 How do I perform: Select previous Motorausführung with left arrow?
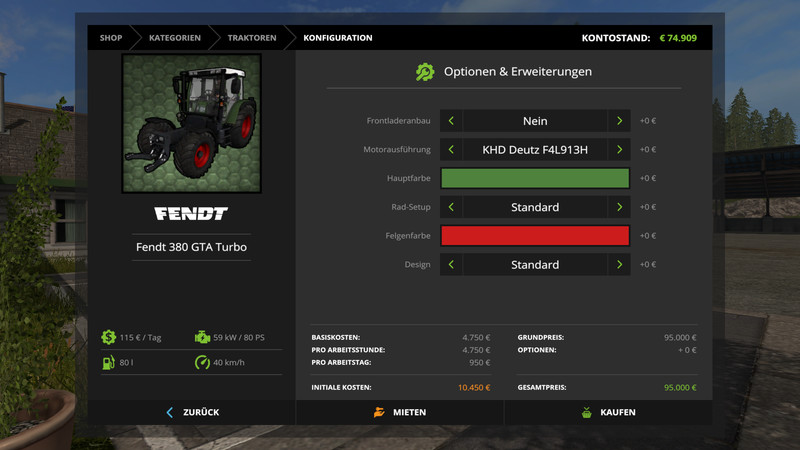click(x=451, y=150)
